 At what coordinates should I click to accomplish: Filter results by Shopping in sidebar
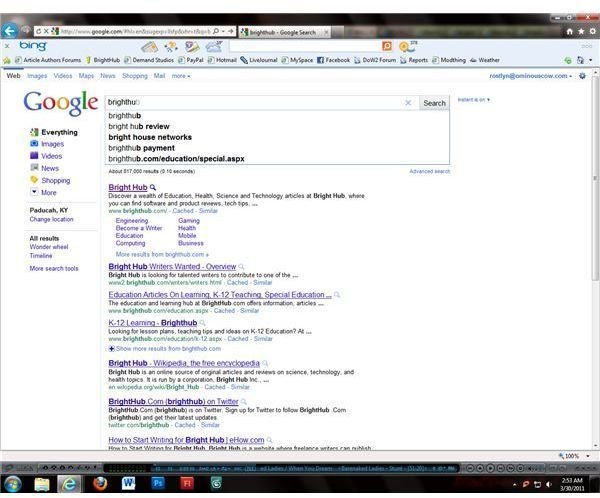[50, 180]
